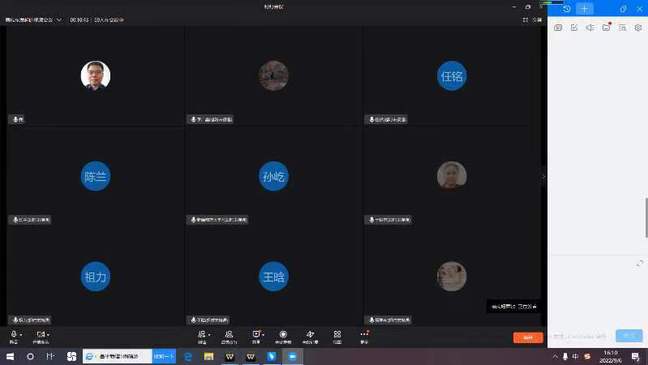Open camera options arrow beside video button
Viewport: 648px width, 365px height.
coord(48,334)
